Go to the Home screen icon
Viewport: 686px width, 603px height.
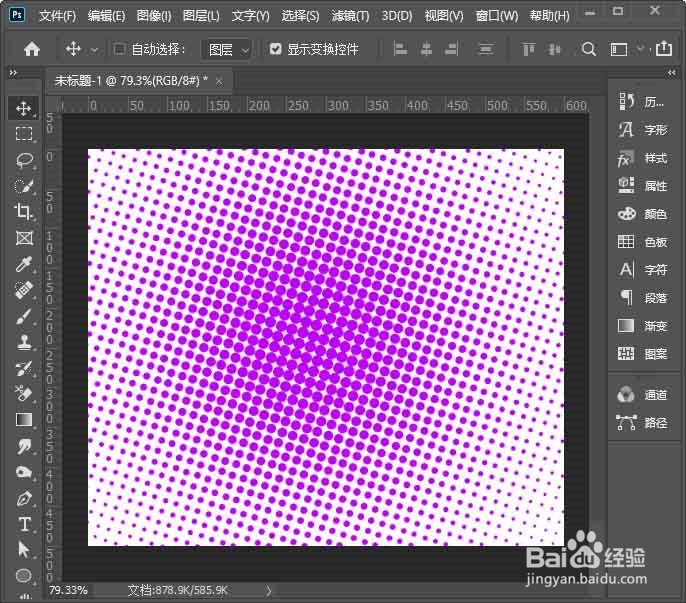point(32,49)
